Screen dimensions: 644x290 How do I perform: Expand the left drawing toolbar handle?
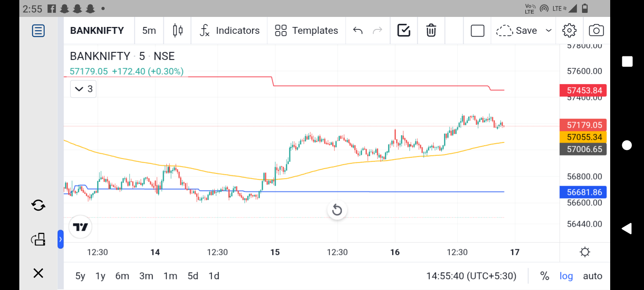60,239
